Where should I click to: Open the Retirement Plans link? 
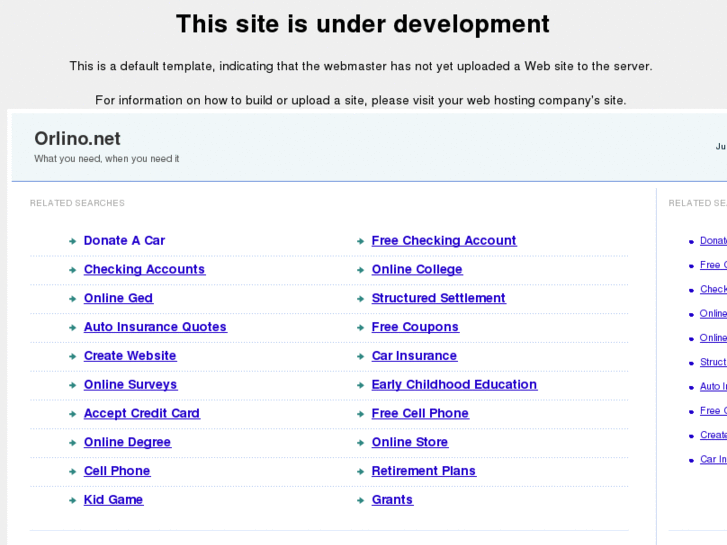[424, 471]
